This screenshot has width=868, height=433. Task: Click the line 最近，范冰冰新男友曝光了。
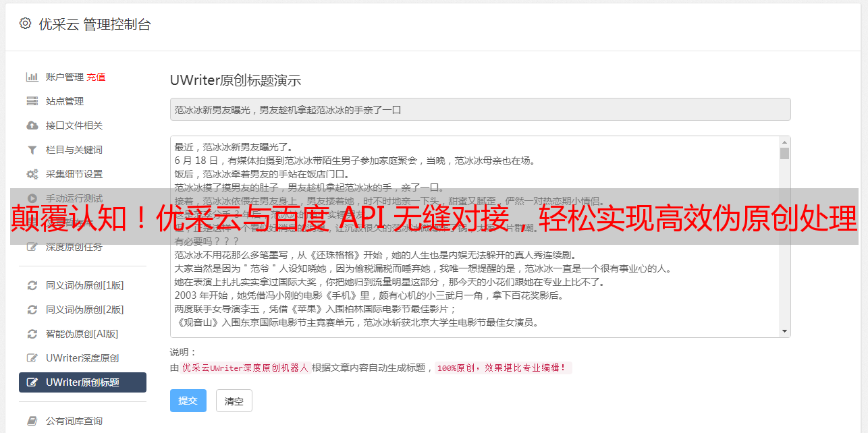(233, 147)
